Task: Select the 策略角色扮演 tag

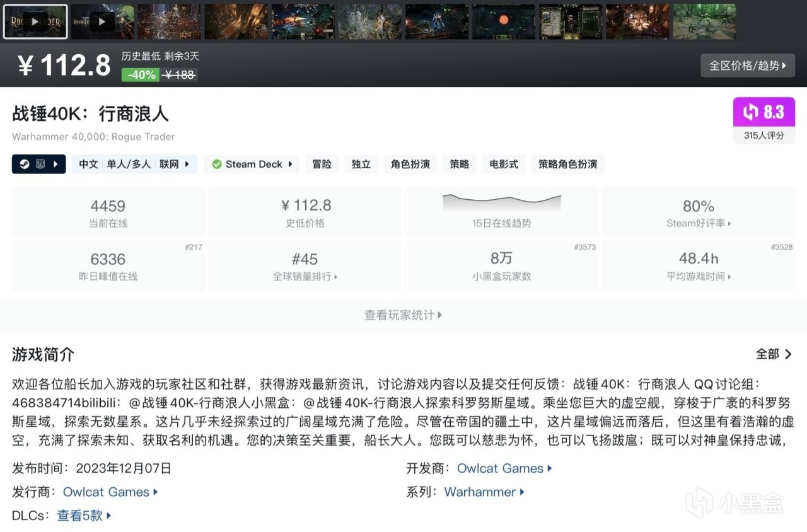Action: tap(568, 165)
